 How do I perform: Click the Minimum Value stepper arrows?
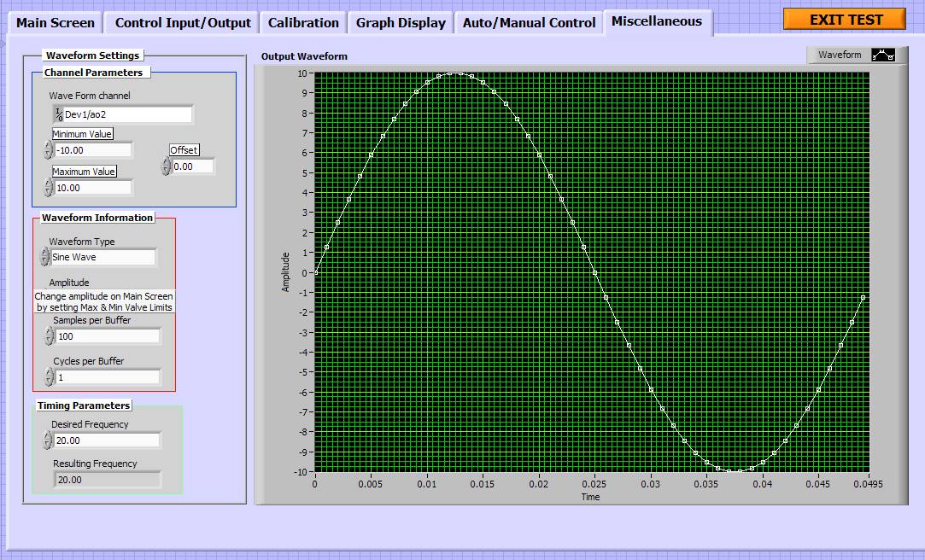(49, 150)
